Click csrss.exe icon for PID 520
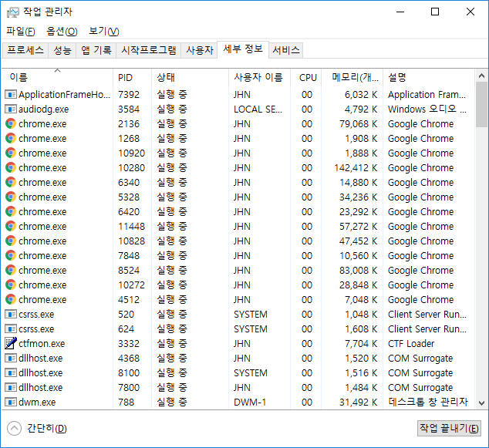 tap(11, 314)
